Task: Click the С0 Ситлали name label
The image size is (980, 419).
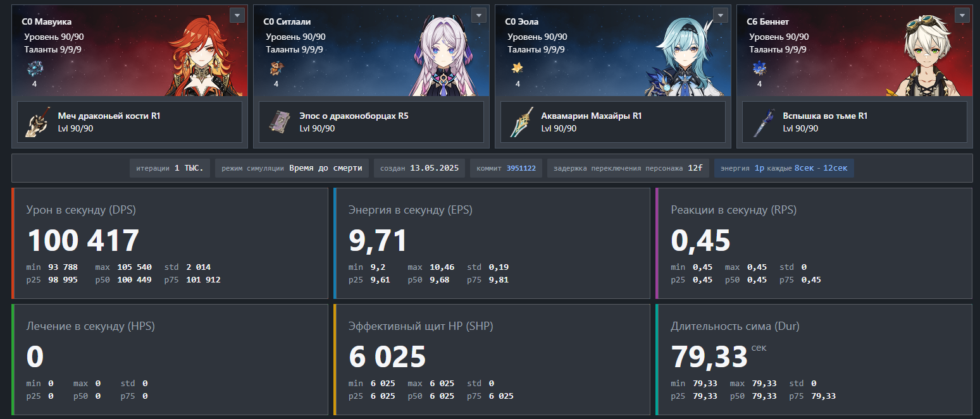Action: pos(287,22)
